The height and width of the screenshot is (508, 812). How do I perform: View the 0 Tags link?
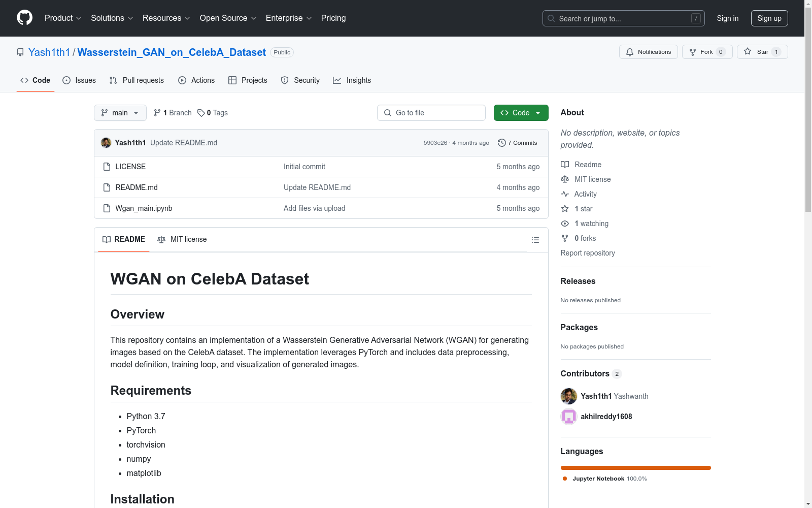pyautogui.click(x=213, y=113)
